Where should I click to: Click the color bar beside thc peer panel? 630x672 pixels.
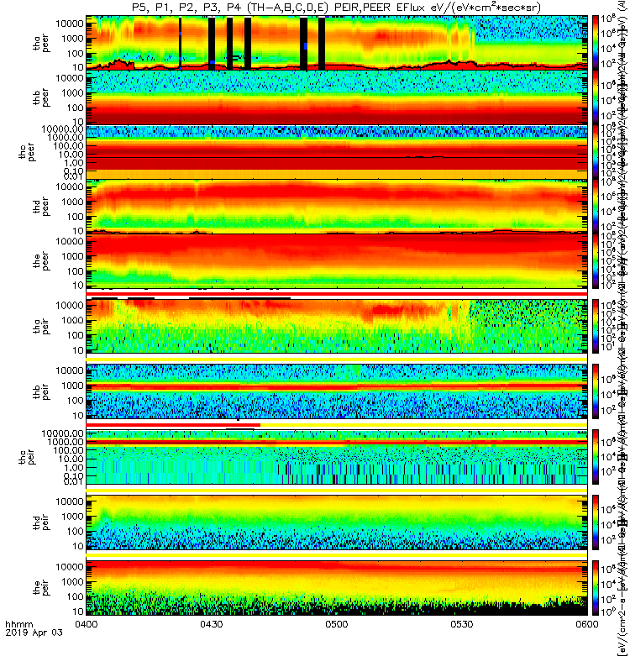[x=596, y=152]
